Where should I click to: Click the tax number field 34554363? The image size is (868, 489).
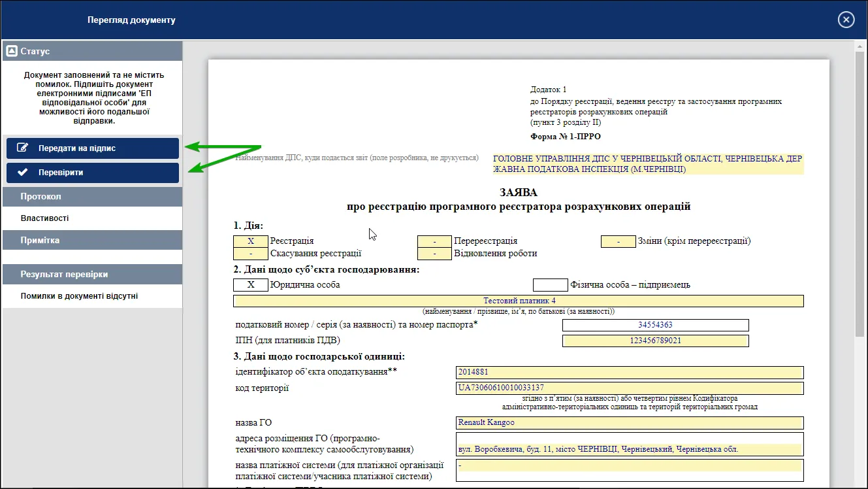point(655,325)
